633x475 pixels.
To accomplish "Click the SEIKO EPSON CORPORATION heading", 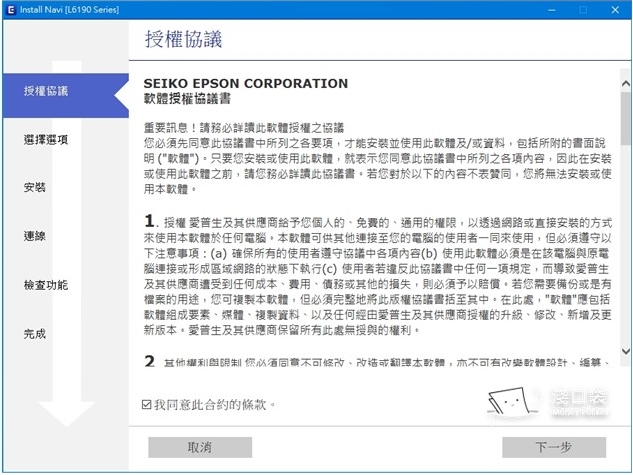I will [245, 84].
